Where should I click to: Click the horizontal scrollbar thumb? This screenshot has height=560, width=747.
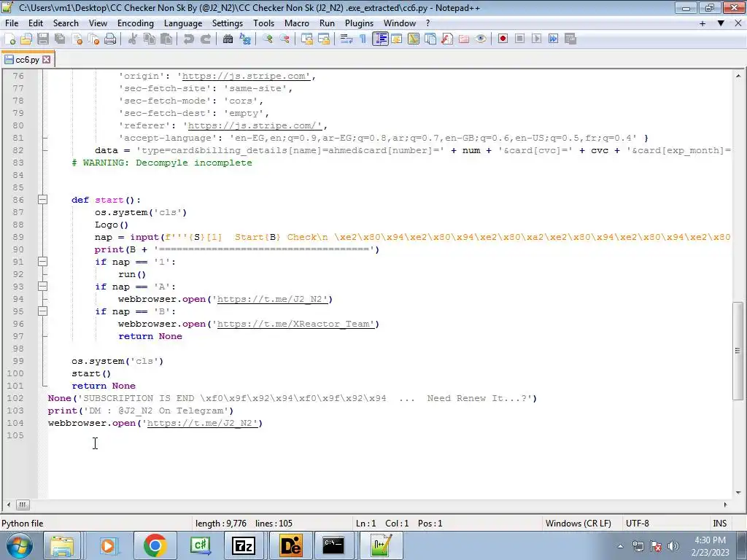point(23,505)
